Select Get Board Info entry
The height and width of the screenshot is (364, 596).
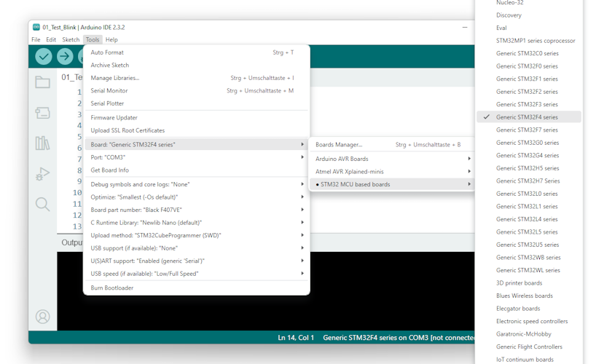pyautogui.click(x=197, y=170)
